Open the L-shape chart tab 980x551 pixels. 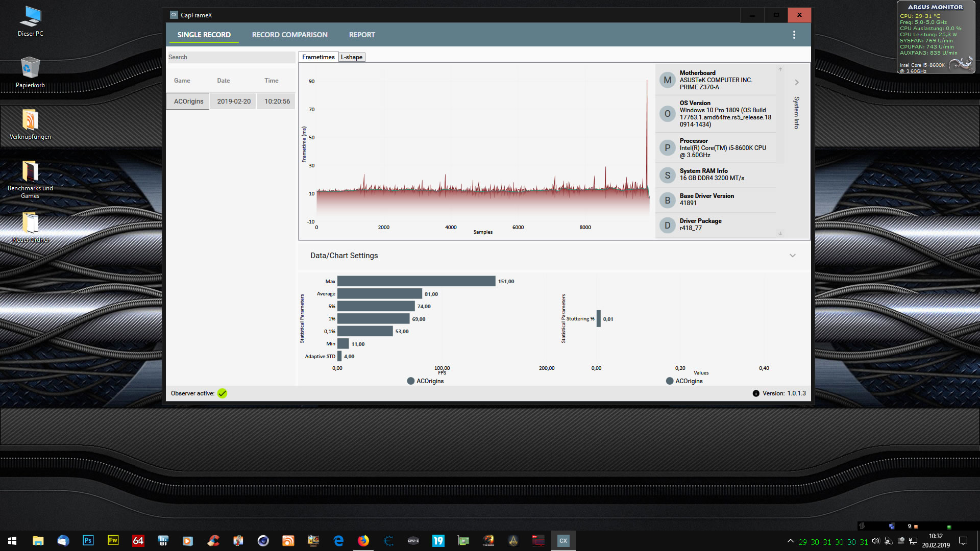point(352,57)
